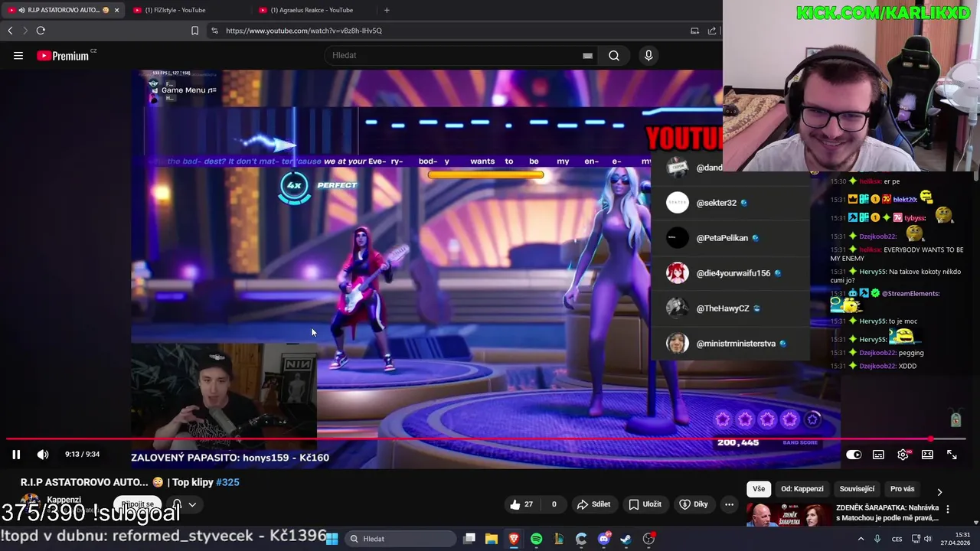Turn on subtitles with the captions icon
Viewport: 980px width, 551px height.
click(878, 455)
